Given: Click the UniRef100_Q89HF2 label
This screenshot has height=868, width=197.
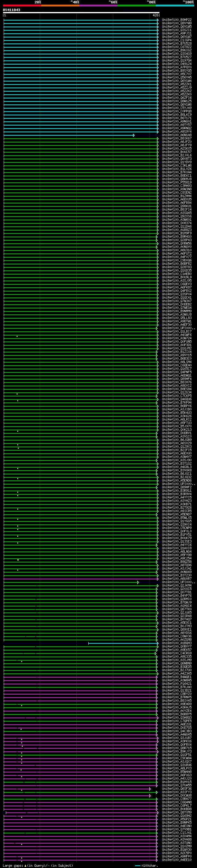Looking at the screenshot, I should (177, 487).
